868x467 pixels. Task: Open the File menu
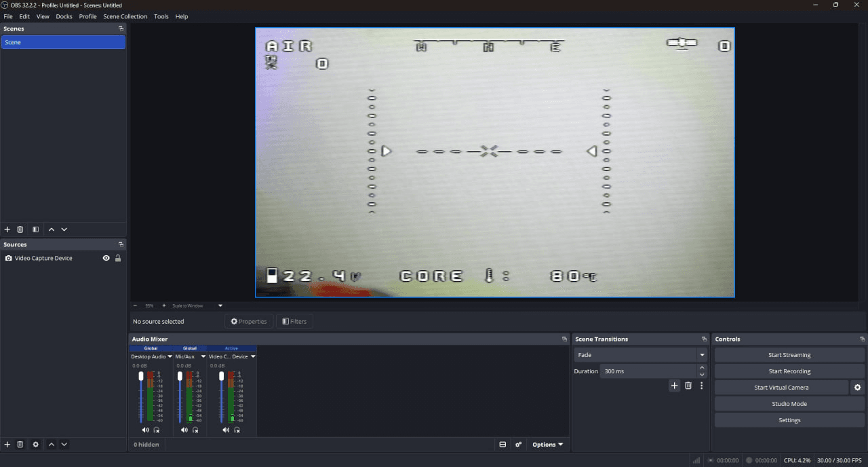[x=8, y=16]
